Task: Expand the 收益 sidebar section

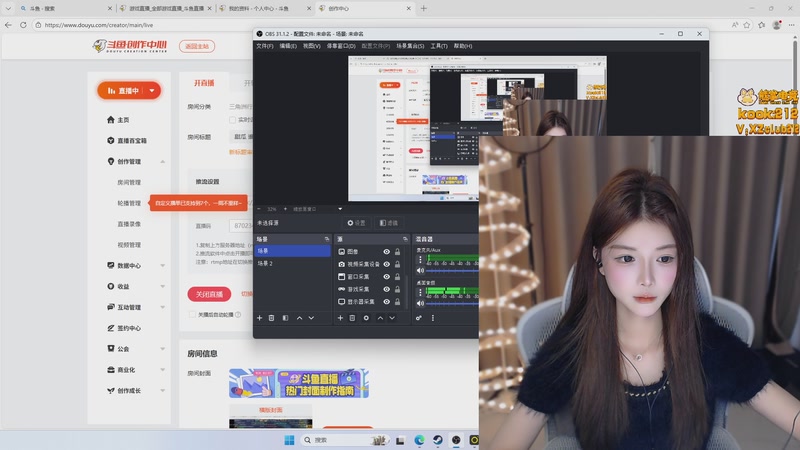Action: pyautogui.click(x=163, y=286)
